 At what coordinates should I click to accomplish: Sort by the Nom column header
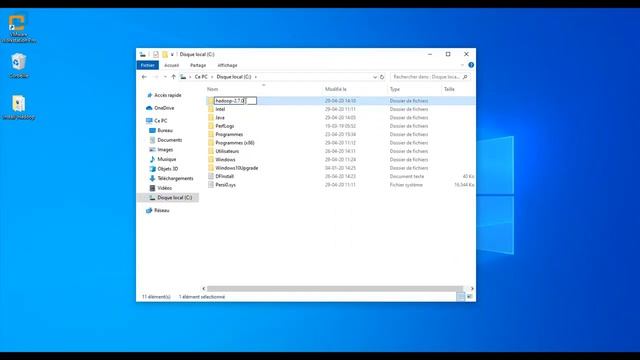click(x=212, y=89)
